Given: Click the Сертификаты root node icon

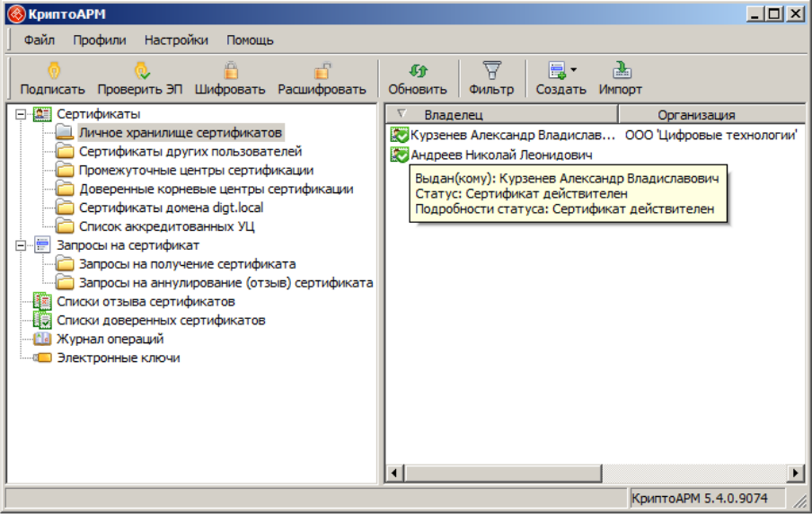Looking at the screenshot, I should click(x=42, y=114).
